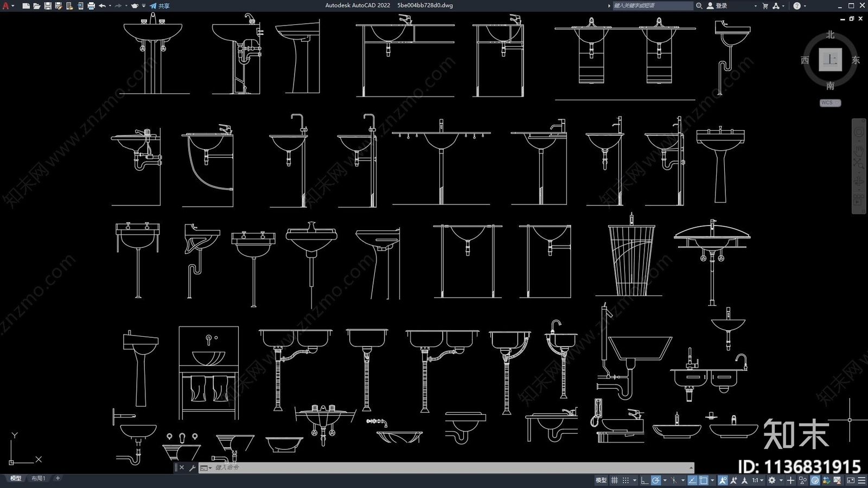This screenshot has width=868, height=488.
Task: Click Clean Screen icon in status bar
Action: pos(851,480)
